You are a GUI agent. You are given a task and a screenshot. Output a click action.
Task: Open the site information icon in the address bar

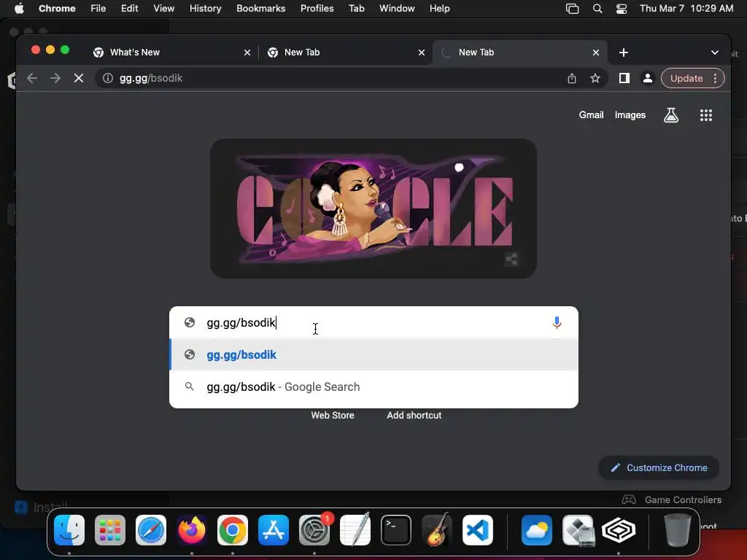[108, 78]
